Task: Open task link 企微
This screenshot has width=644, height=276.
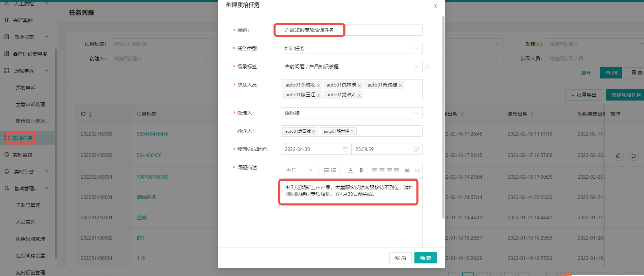Action: tap(142, 218)
